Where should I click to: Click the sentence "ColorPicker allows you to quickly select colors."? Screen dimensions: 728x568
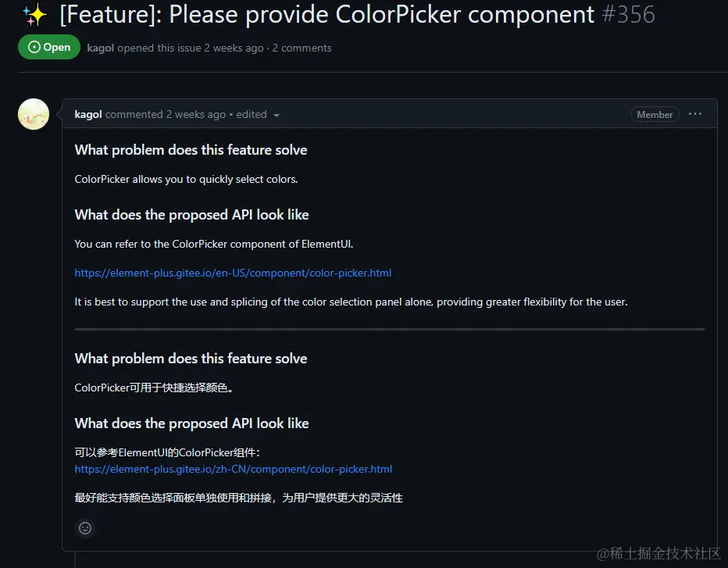click(186, 180)
